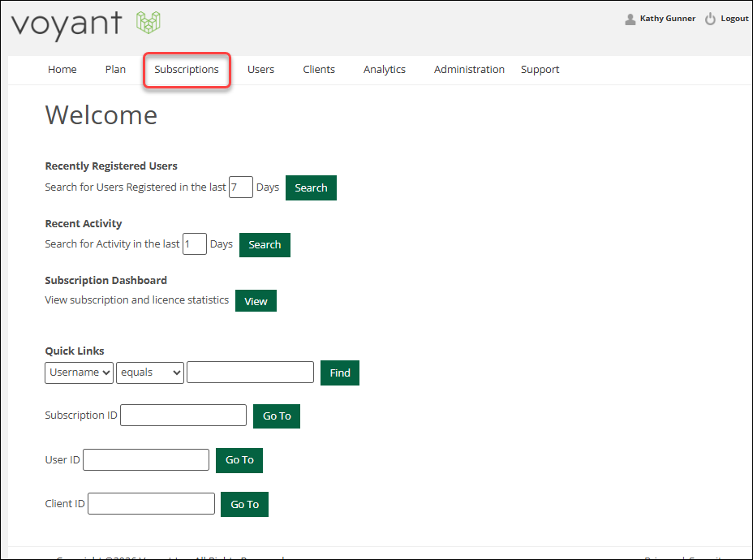Image resolution: width=753 pixels, height=560 pixels.
Task: Click Go To for Client ID
Action: 244,504
